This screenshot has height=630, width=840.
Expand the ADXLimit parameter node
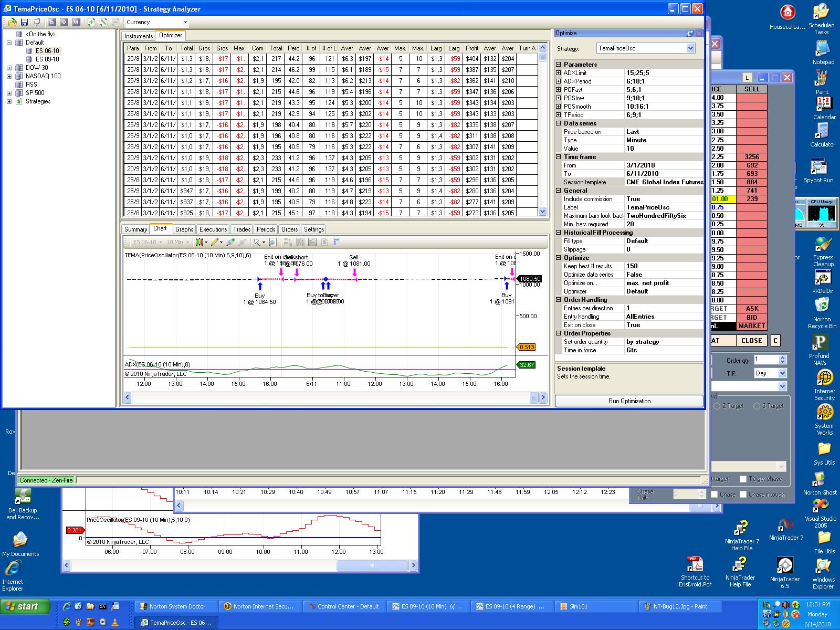[x=559, y=73]
